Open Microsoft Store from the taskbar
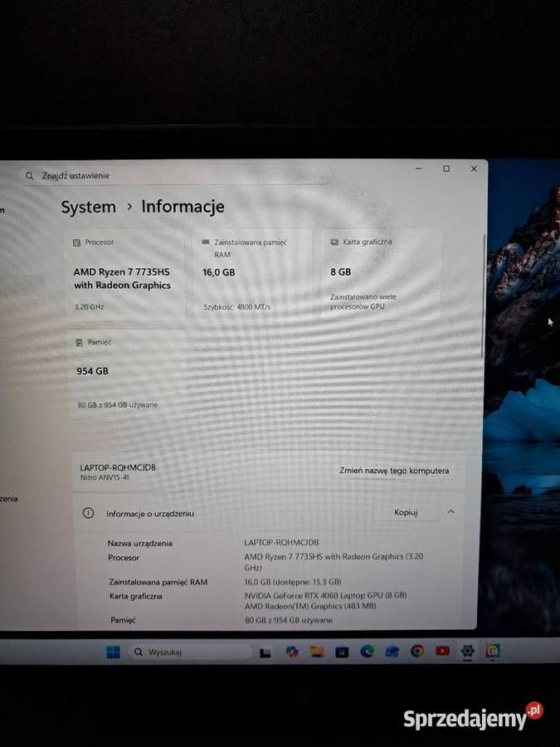 point(342,652)
